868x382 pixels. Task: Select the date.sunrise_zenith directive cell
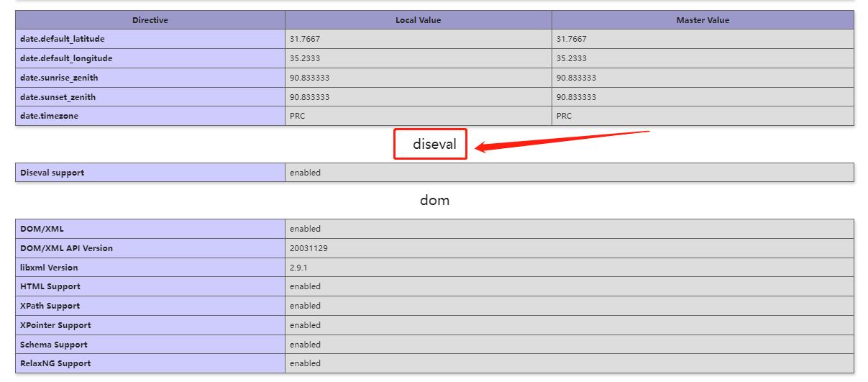[59, 78]
